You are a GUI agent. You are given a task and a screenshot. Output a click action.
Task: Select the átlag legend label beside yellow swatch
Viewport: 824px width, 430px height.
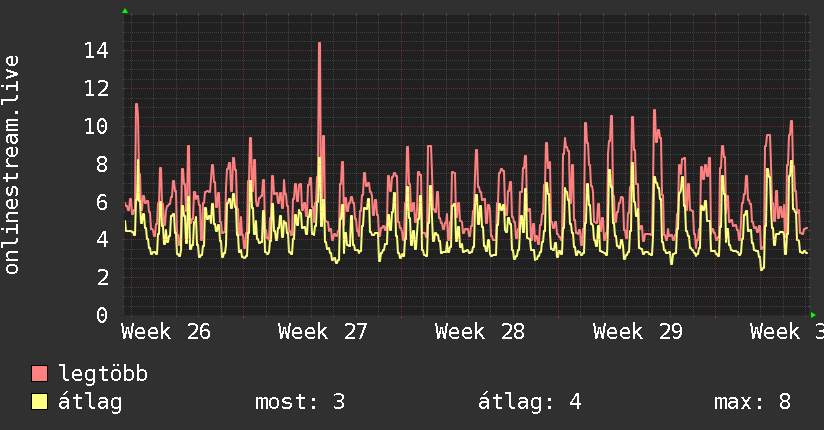[x=90, y=402]
